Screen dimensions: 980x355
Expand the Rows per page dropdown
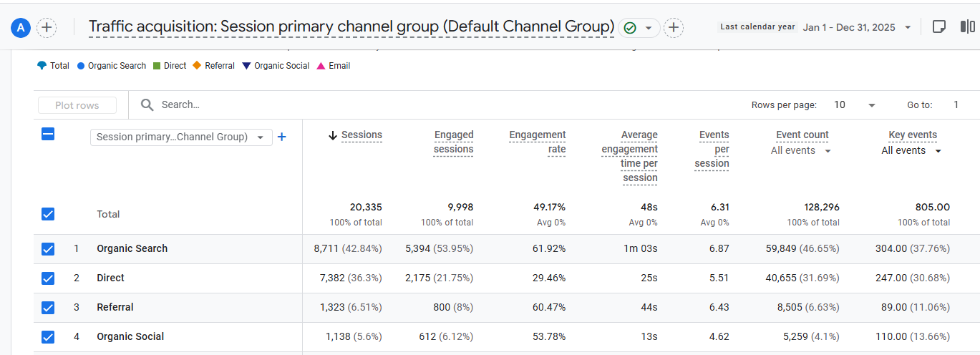[871, 105]
